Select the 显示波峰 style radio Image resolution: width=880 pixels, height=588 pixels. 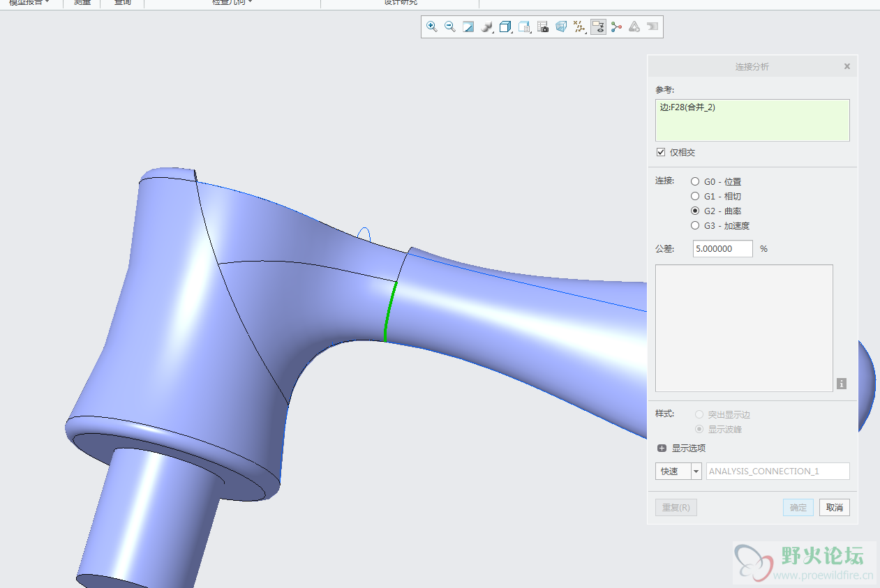(699, 429)
